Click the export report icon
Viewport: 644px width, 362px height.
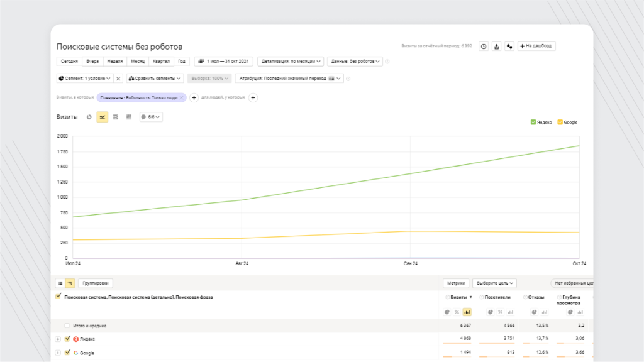point(497,47)
